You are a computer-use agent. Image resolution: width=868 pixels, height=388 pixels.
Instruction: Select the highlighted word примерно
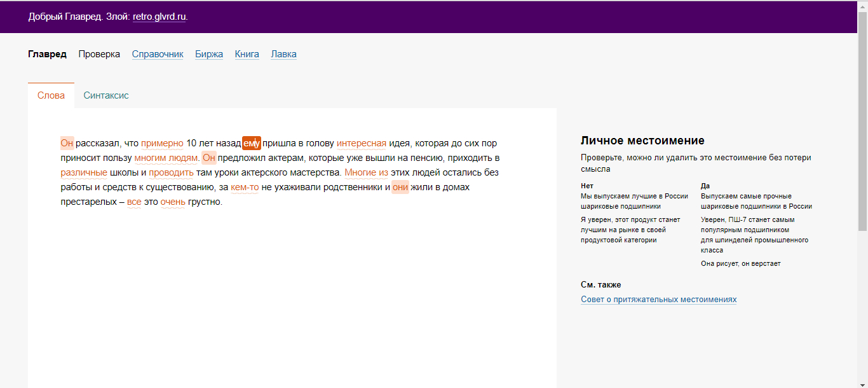click(x=162, y=143)
